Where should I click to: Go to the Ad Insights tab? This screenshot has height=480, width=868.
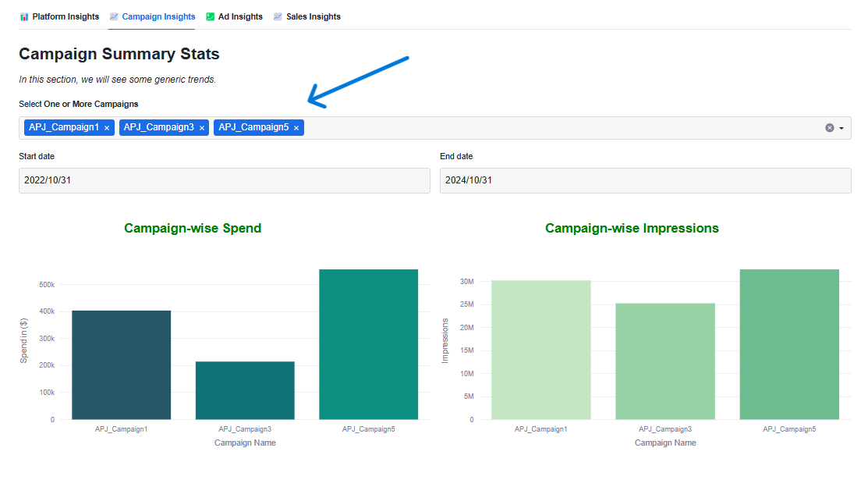coord(234,16)
